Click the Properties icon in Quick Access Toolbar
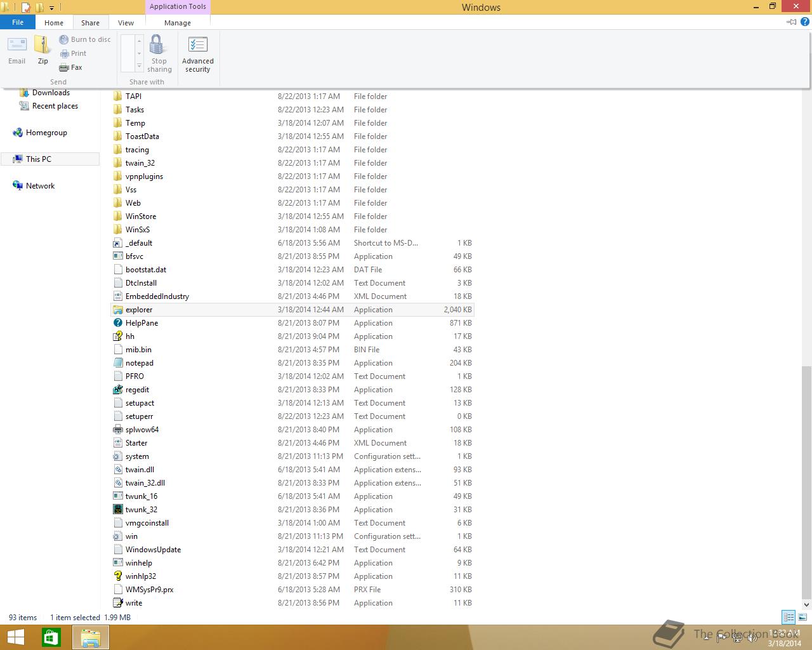This screenshot has height=650, width=812. [x=26, y=8]
